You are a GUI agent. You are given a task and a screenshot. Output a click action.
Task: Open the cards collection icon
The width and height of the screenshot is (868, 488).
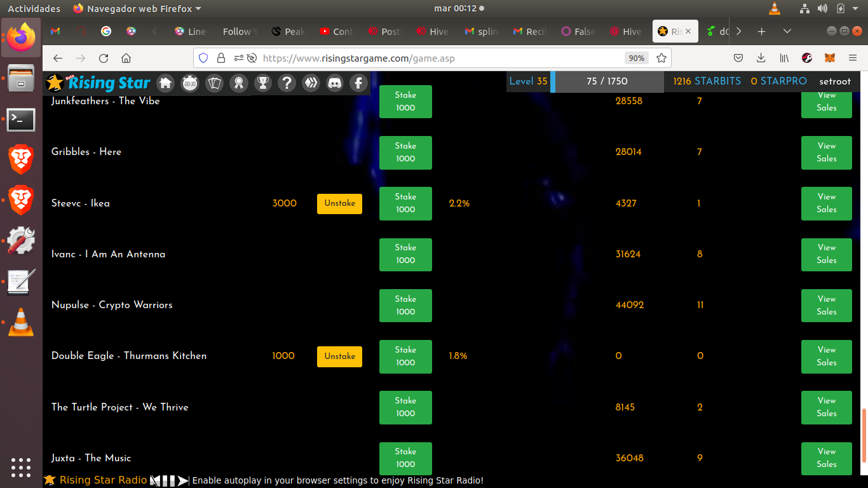(214, 83)
